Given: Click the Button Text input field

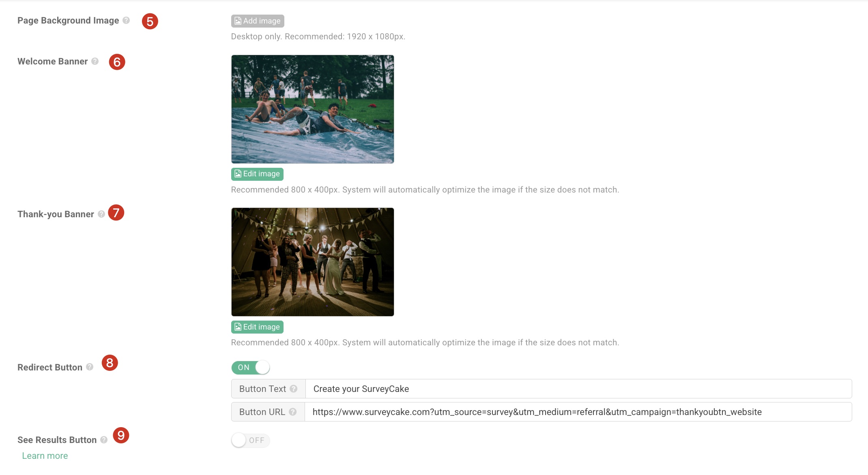Looking at the screenshot, I should pos(578,389).
